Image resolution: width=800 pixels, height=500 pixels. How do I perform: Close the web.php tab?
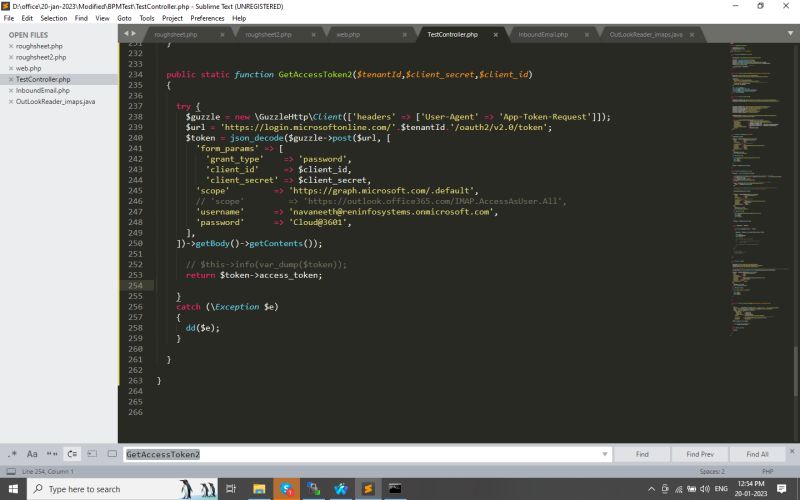(405, 35)
